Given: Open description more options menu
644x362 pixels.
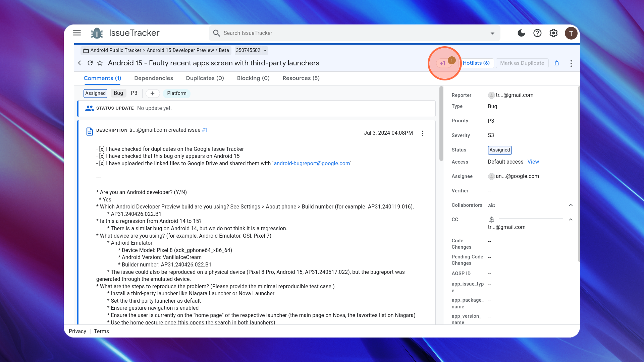Looking at the screenshot, I should point(423,133).
